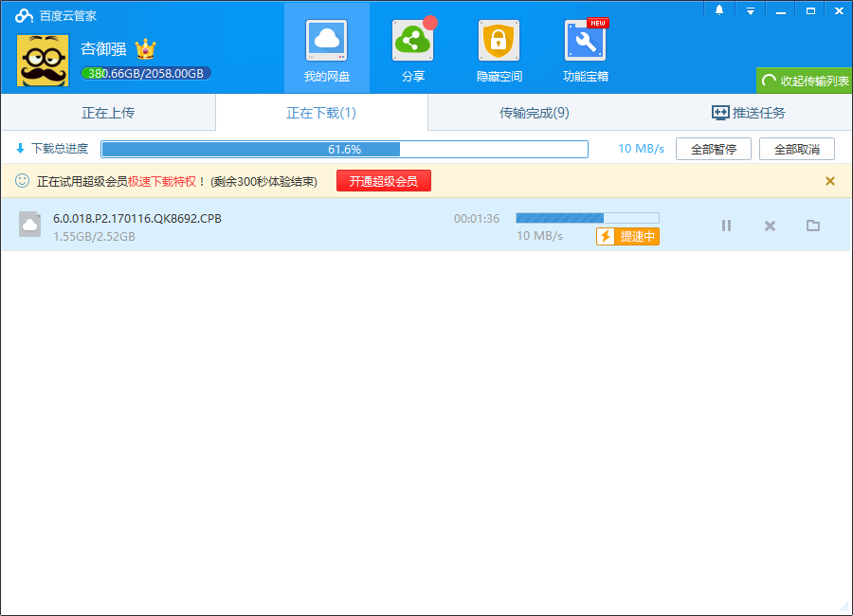Click the download arrow icon beside 下载总进度
The width and height of the screenshot is (853, 616).
point(21,149)
